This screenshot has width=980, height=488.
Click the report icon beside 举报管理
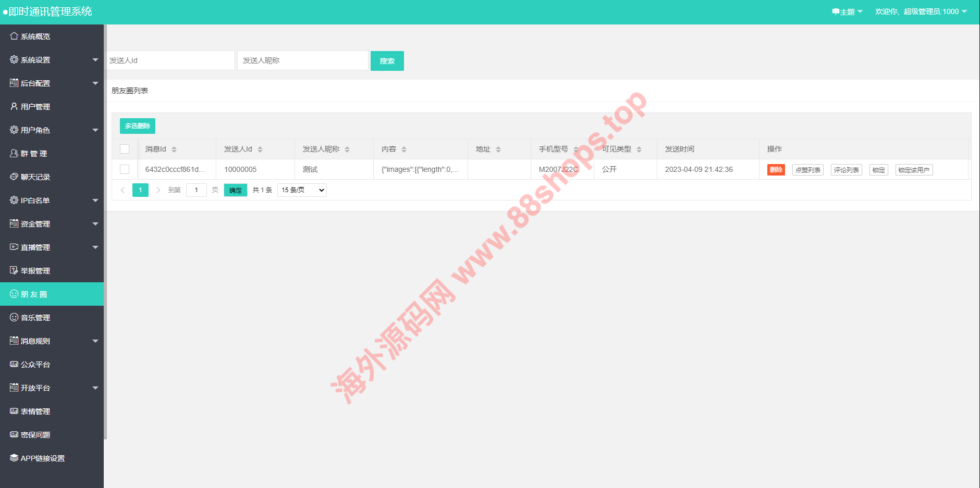click(14, 270)
